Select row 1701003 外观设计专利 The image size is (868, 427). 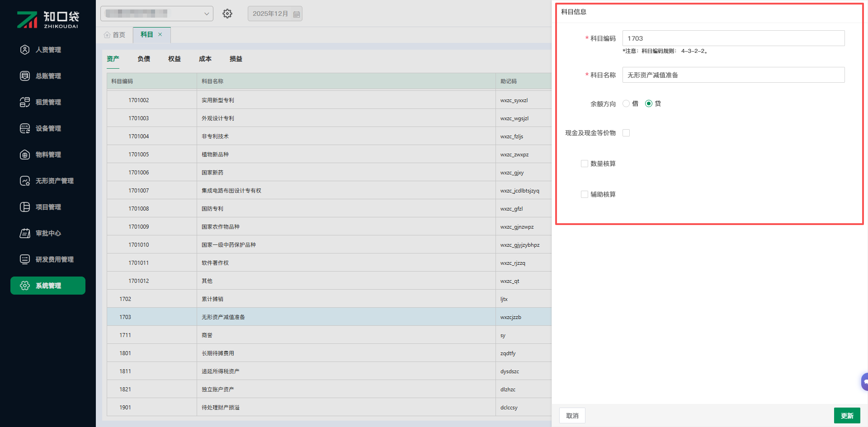tap(329, 118)
